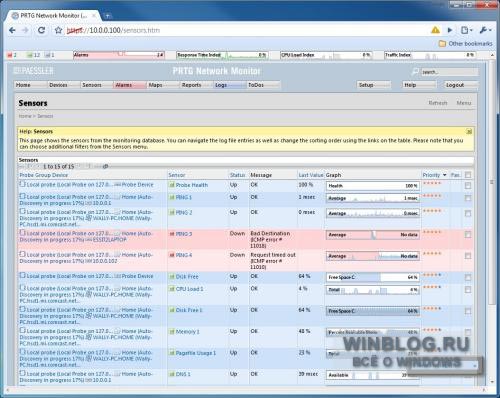Click the red PING 4 sensor icon
The image size is (500, 398).
click(x=172, y=255)
